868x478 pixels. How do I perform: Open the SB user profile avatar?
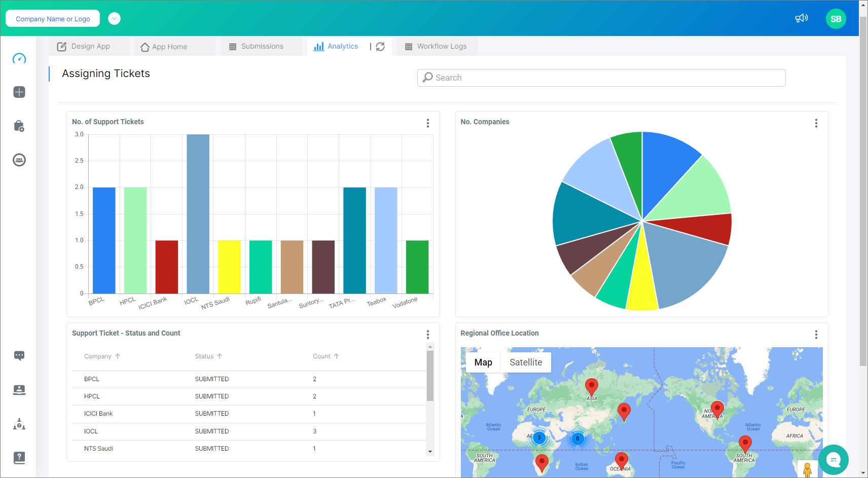pos(836,19)
